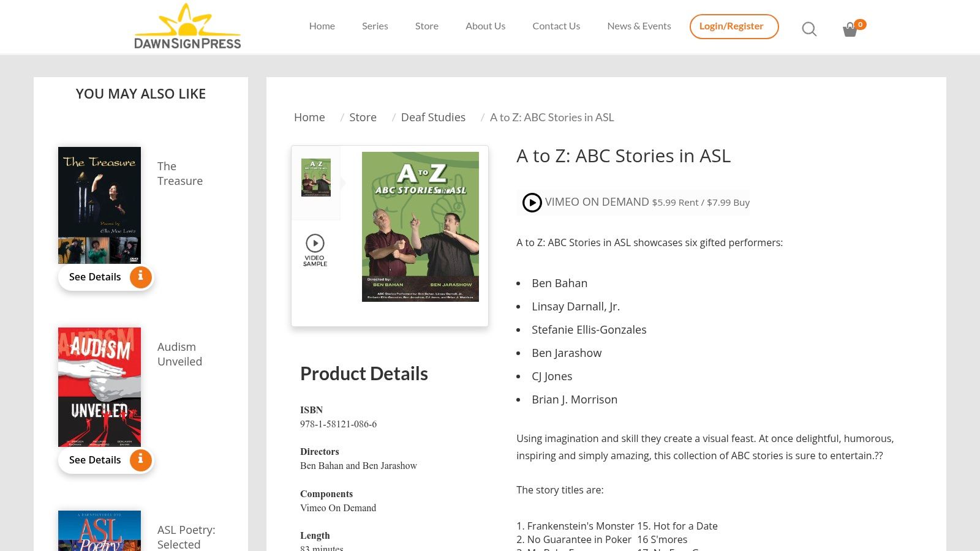The width and height of the screenshot is (980, 551).
Task: Click Login/Register
Action: point(733,26)
